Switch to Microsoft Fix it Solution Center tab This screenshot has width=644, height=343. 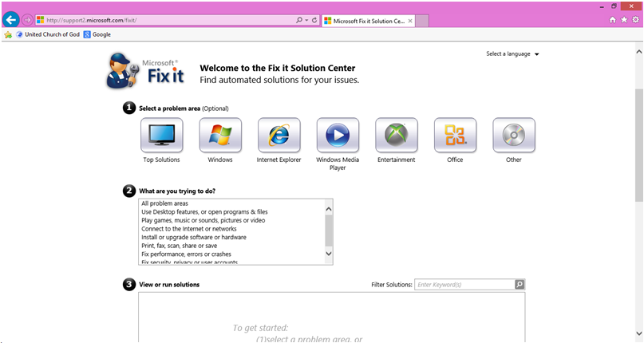(x=368, y=21)
